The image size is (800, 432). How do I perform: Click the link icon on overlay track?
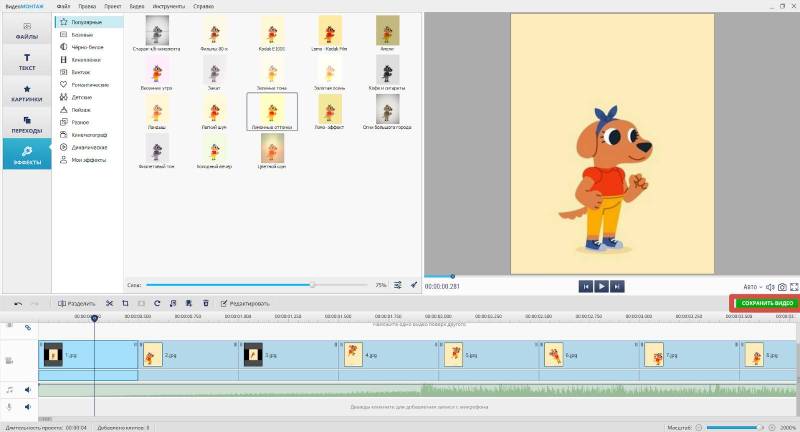point(28,327)
